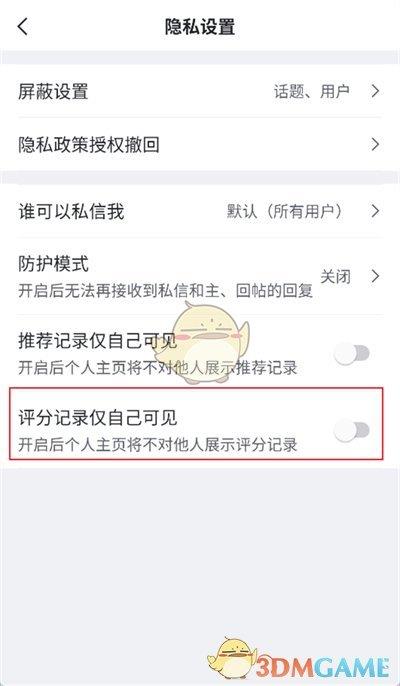Tap the back arrow icon
This screenshot has width=400, height=686.
click(23, 26)
